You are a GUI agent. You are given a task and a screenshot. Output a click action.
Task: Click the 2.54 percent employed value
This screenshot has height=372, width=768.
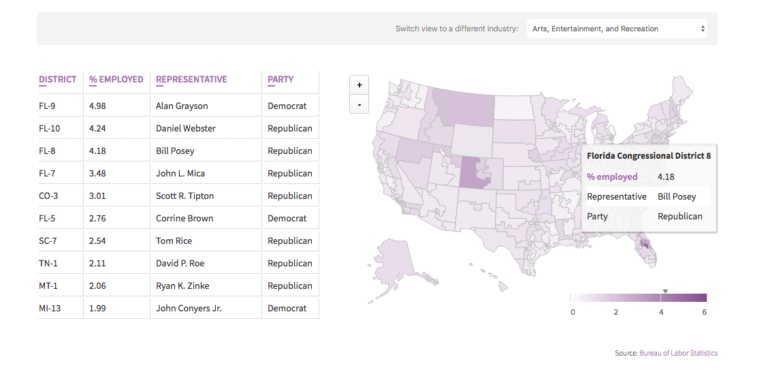click(97, 241)
